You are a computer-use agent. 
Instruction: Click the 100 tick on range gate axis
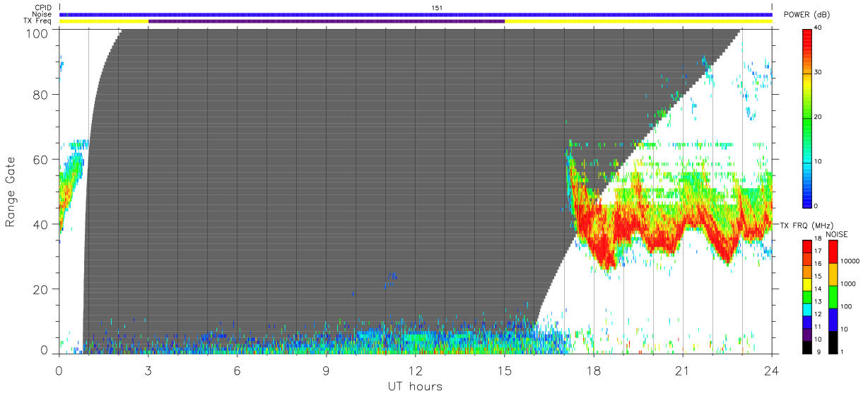(x=37, y=33)
